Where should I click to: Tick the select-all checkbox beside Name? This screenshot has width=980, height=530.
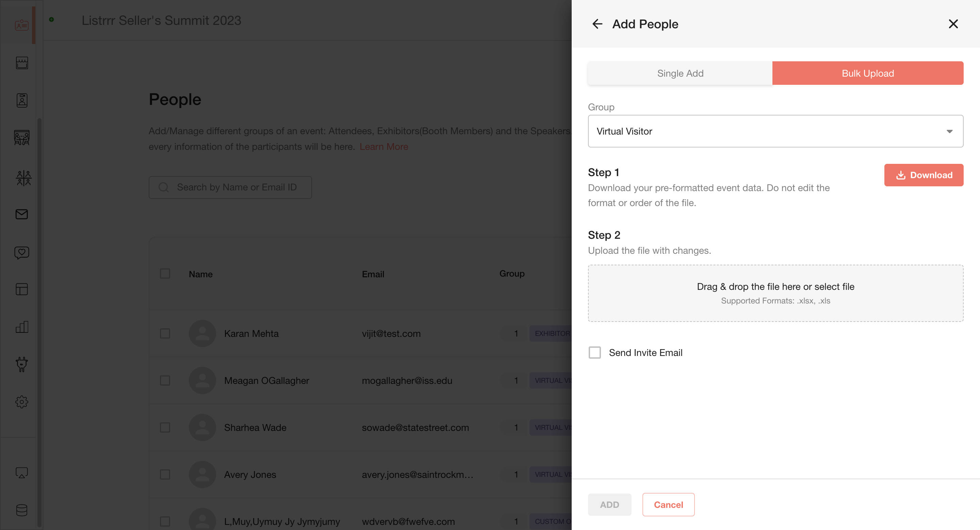click(x=165, y=274)
